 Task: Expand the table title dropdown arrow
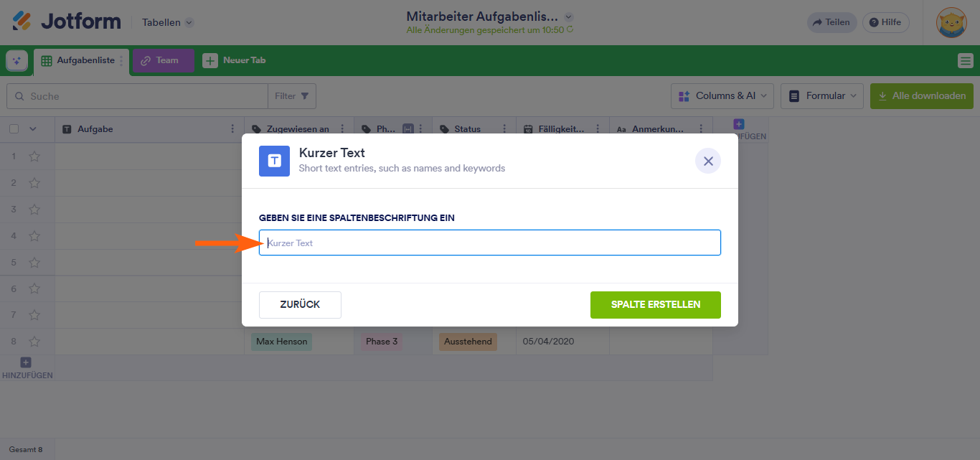coord(569,17)
